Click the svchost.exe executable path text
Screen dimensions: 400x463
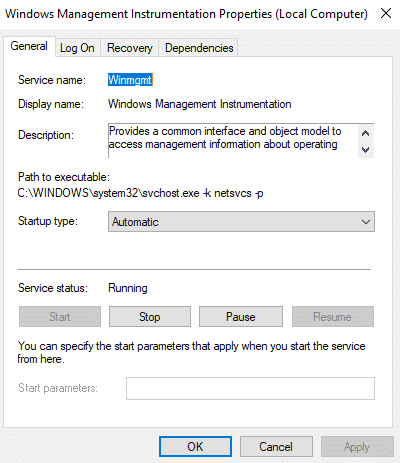point(140,193)
